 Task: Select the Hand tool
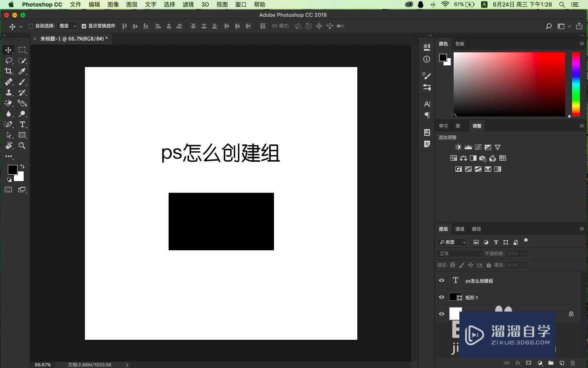[9, 146]
